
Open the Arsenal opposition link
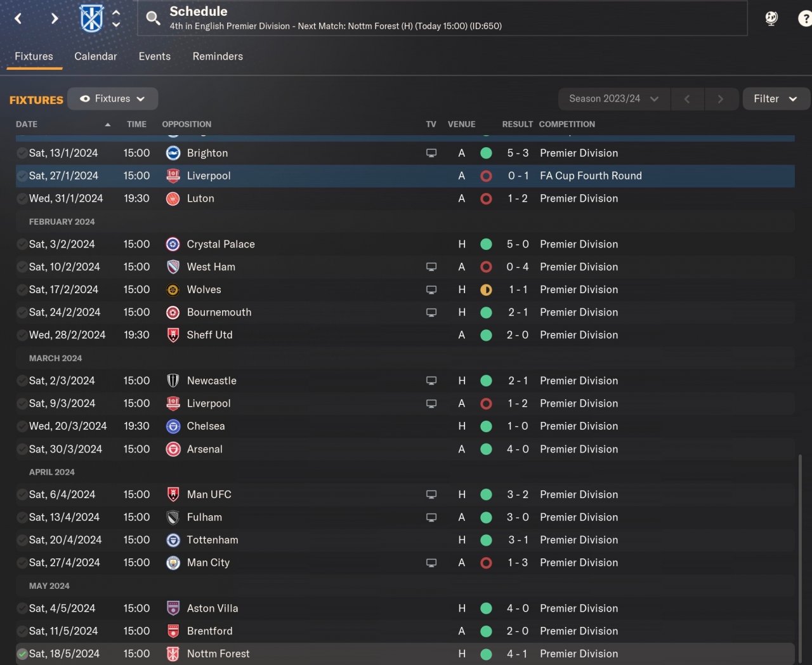[x=204, y=449]
